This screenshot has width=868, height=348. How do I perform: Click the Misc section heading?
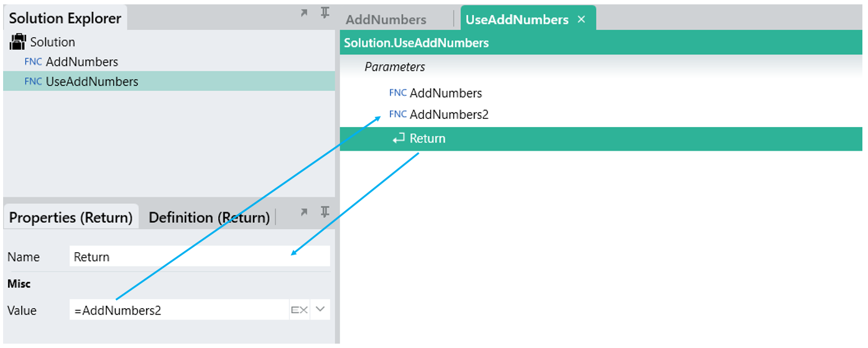coord(19,283)
